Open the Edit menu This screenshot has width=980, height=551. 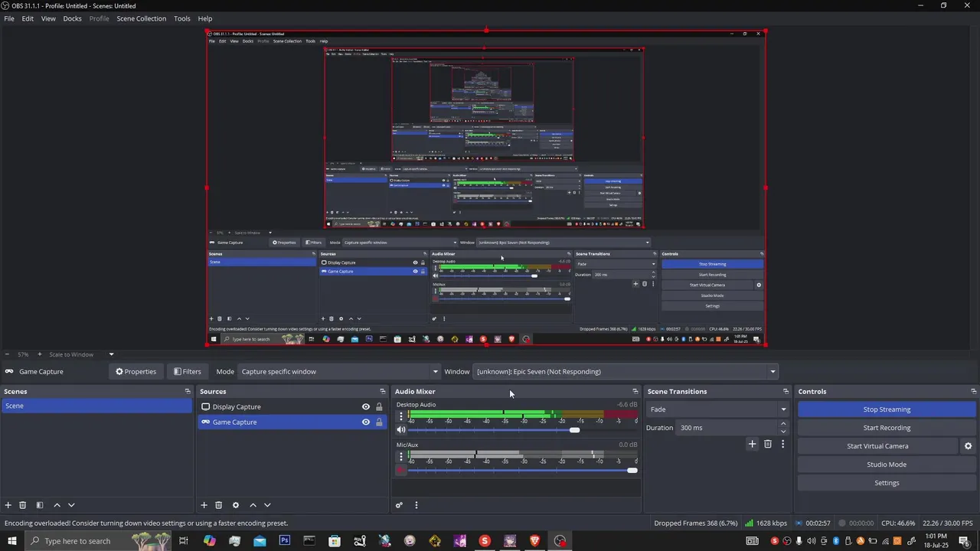coord(28,18)
